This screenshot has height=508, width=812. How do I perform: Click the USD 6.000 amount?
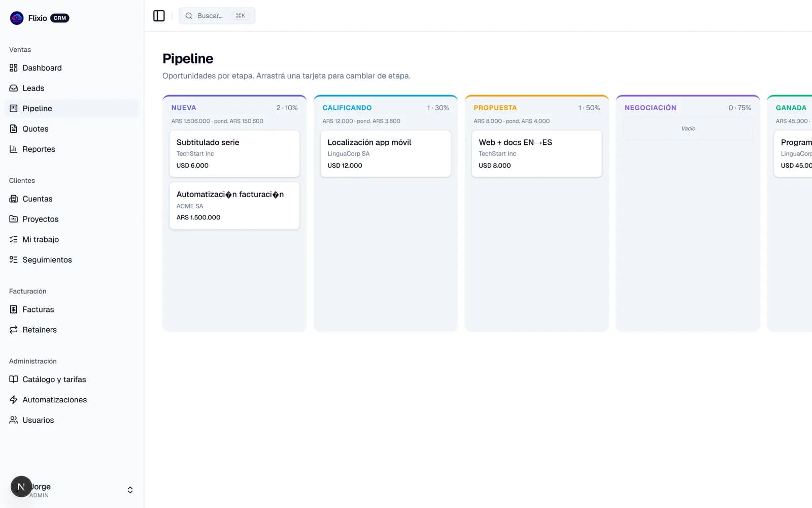pos(192,166)
